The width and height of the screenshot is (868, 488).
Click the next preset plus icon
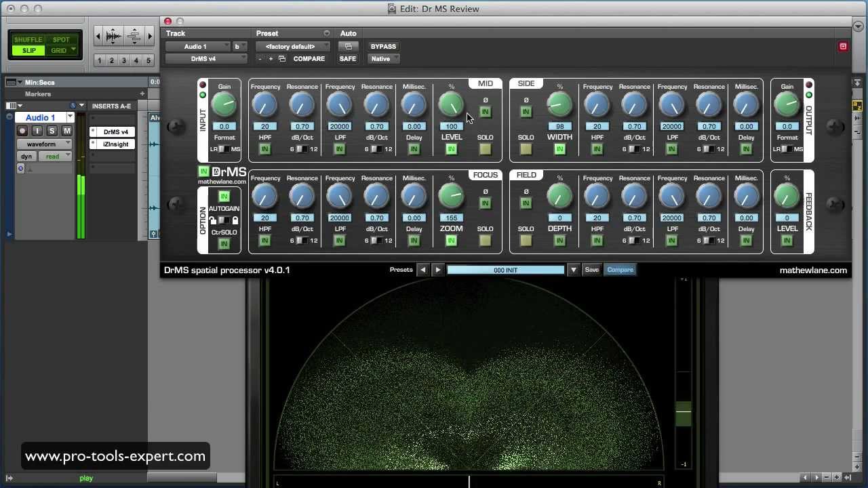[271, 59]
